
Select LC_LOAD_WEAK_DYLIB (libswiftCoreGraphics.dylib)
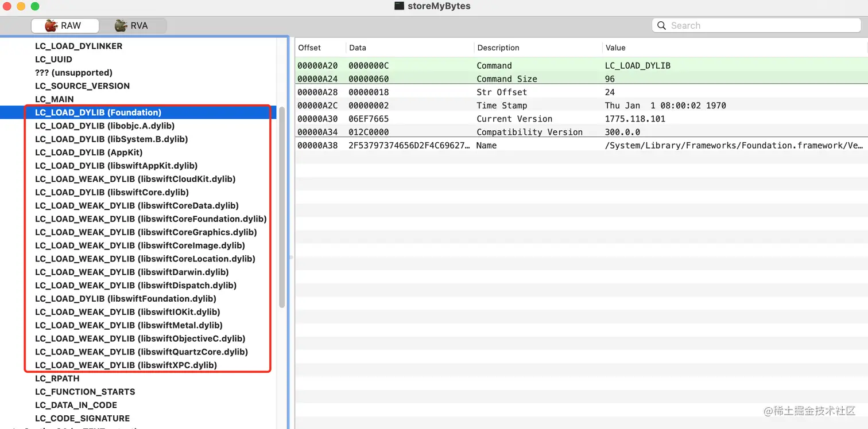coord(146,232)
